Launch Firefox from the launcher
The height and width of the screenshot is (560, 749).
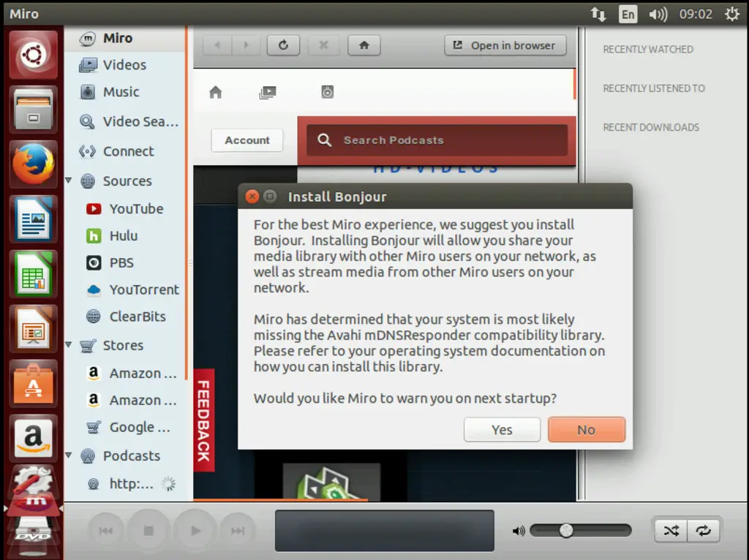33,164
